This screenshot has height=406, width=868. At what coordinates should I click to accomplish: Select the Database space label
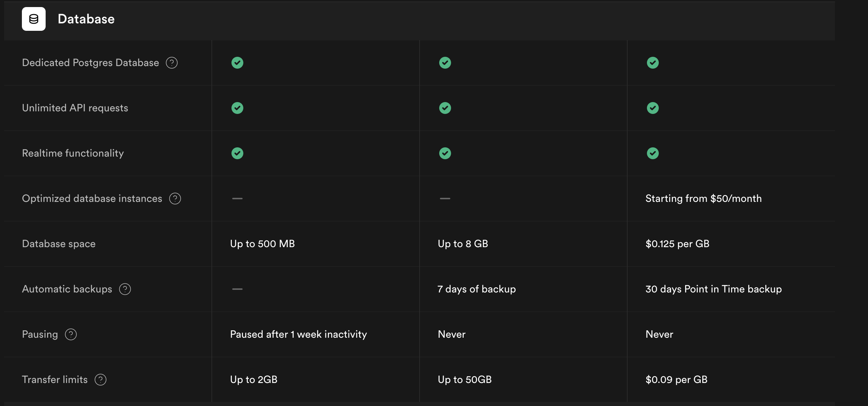[x=59, y=244]
